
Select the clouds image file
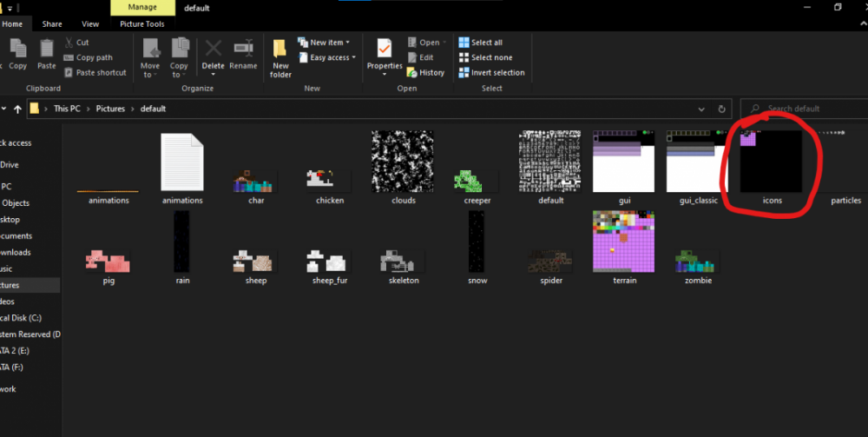[x=403, y=169]
